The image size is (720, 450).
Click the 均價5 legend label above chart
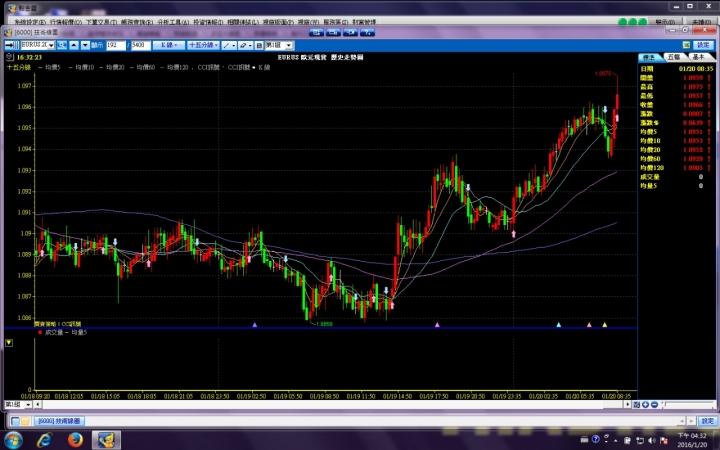tap(52, 67)
